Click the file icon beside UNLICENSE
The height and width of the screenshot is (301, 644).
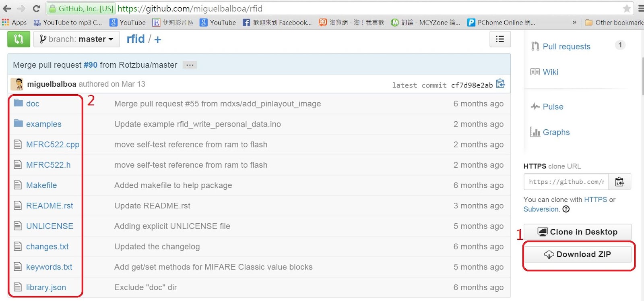point(18,226)
